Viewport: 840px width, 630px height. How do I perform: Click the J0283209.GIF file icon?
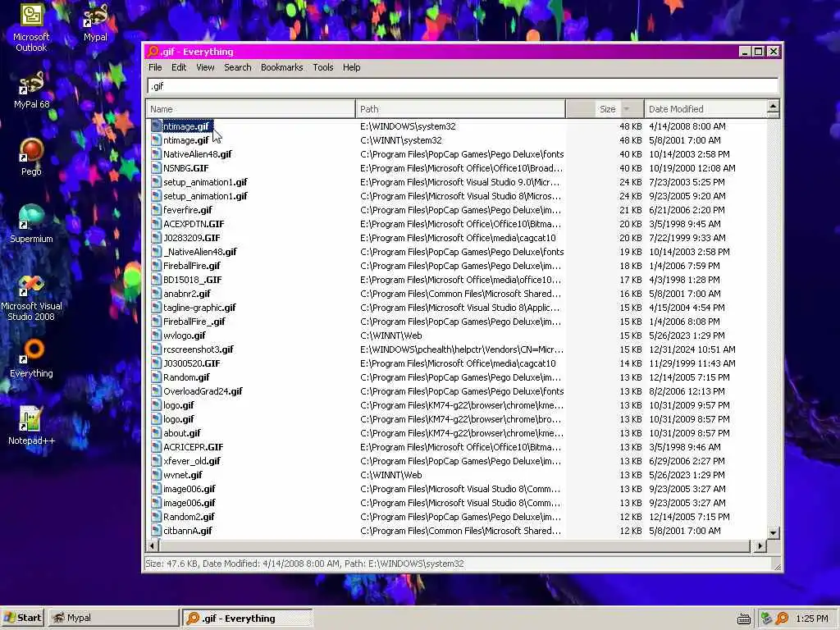tap(156, 238)
